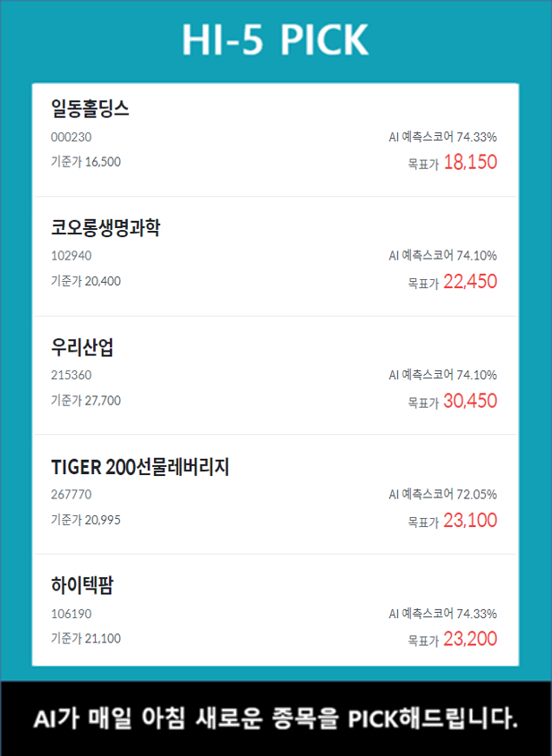Click target price 23,200
The height and width of the screenshot is (756, 552).
point(470,639)
